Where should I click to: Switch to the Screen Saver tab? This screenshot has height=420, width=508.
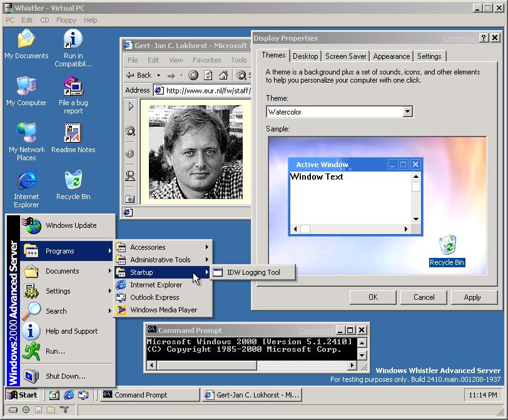click(346, 56)
